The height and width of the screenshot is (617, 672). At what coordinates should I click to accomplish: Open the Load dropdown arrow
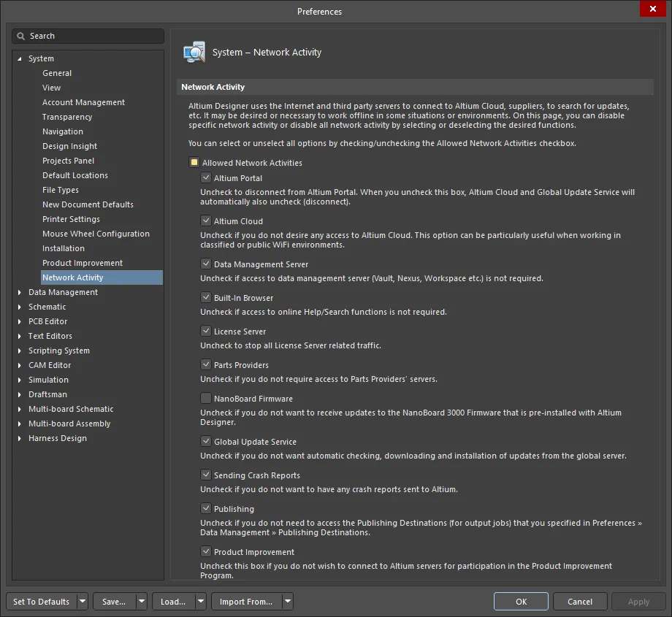pyautogui.click(x=201, y=601)
